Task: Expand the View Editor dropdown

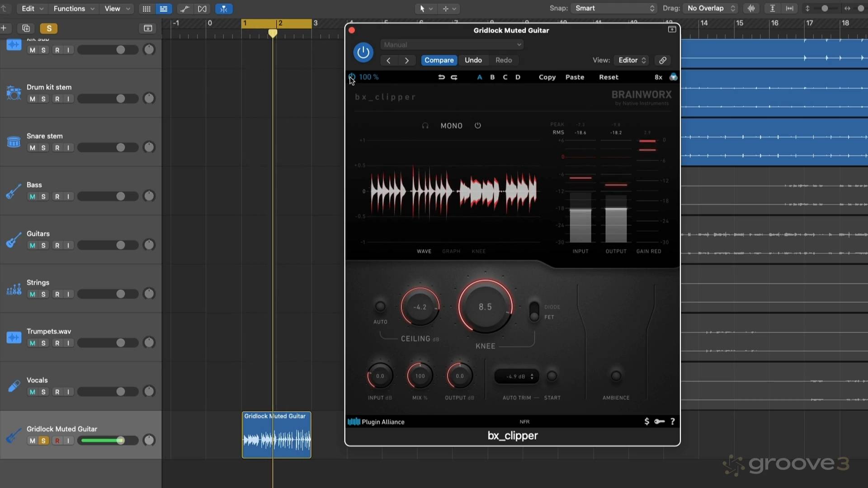Action: pyautogui.click(x=632, y=60)
